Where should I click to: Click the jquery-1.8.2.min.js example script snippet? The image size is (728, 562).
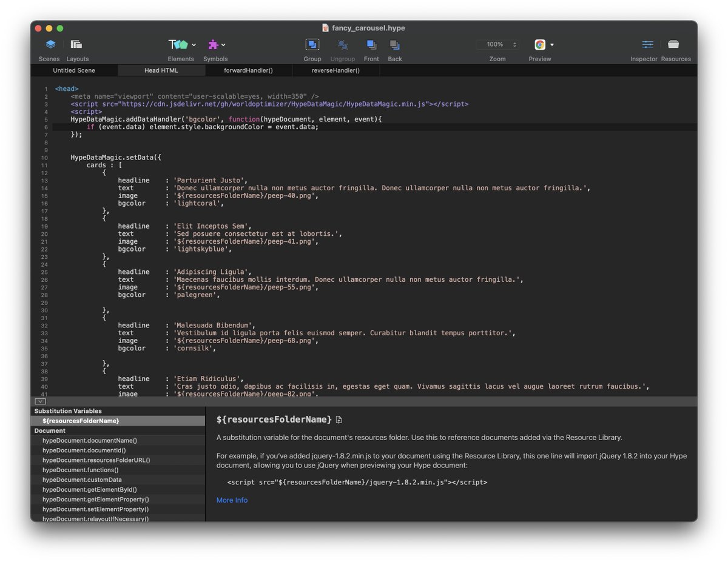coord(357,483)
